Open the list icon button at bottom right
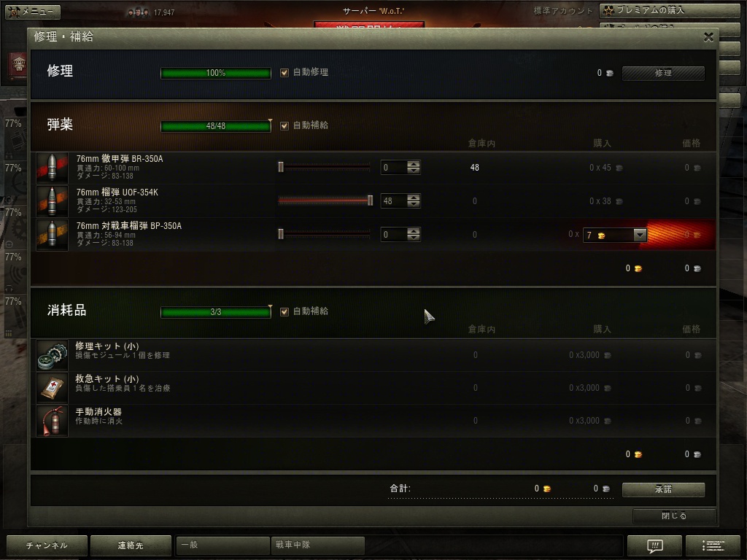The width and height of the screenshot is (747, 560). [x=713, y=545]
